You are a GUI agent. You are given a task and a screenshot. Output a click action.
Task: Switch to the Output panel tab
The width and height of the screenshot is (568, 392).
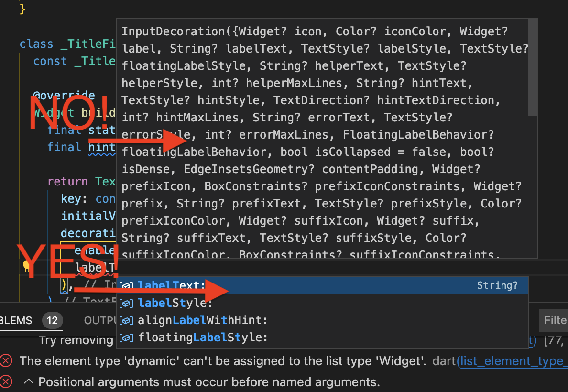[99, 321]
